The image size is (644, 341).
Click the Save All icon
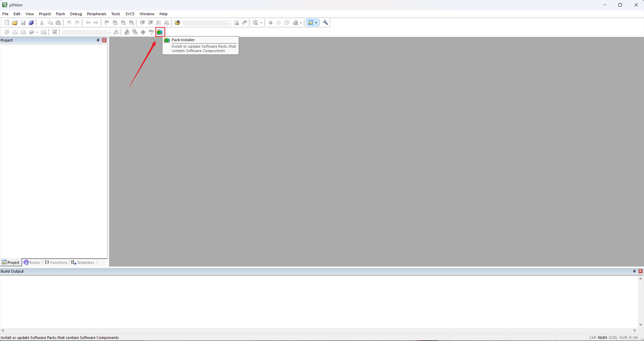pyautogui.click(x=31, y=23)
